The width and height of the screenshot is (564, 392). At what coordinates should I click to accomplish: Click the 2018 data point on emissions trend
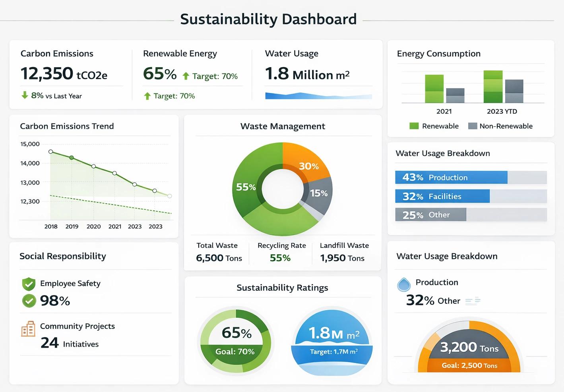click(x=50, y=152)
